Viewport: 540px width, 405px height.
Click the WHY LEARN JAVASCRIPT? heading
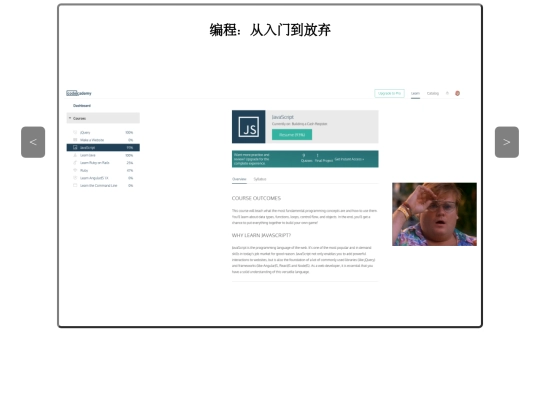(x=261, y=236)
